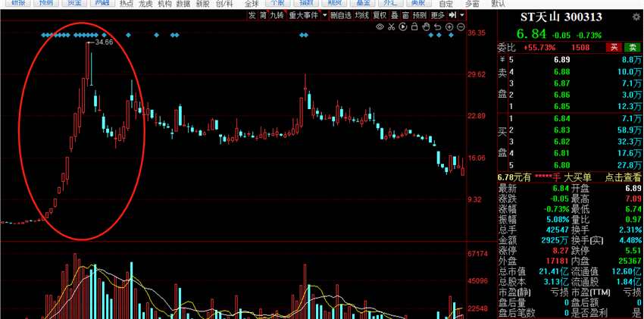Open the 自定 menu
Viewport: 644px width, 319px height.
coord(446,4)
